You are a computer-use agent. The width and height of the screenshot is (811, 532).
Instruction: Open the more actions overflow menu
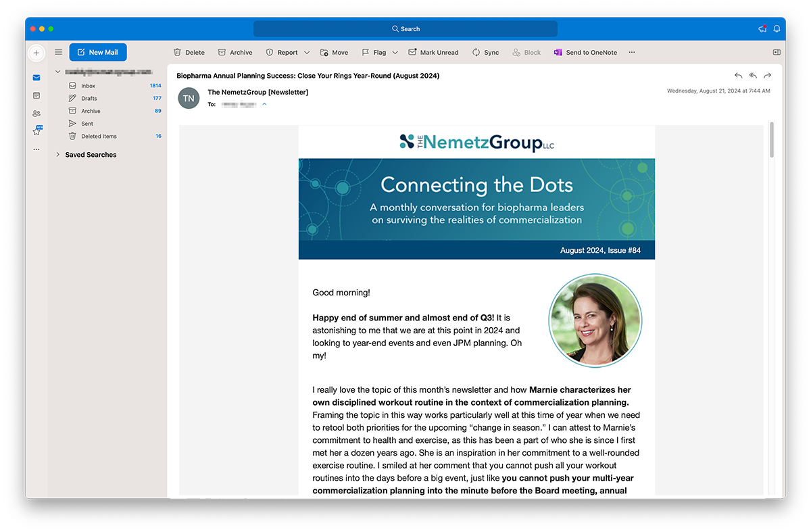pos(631,52)
